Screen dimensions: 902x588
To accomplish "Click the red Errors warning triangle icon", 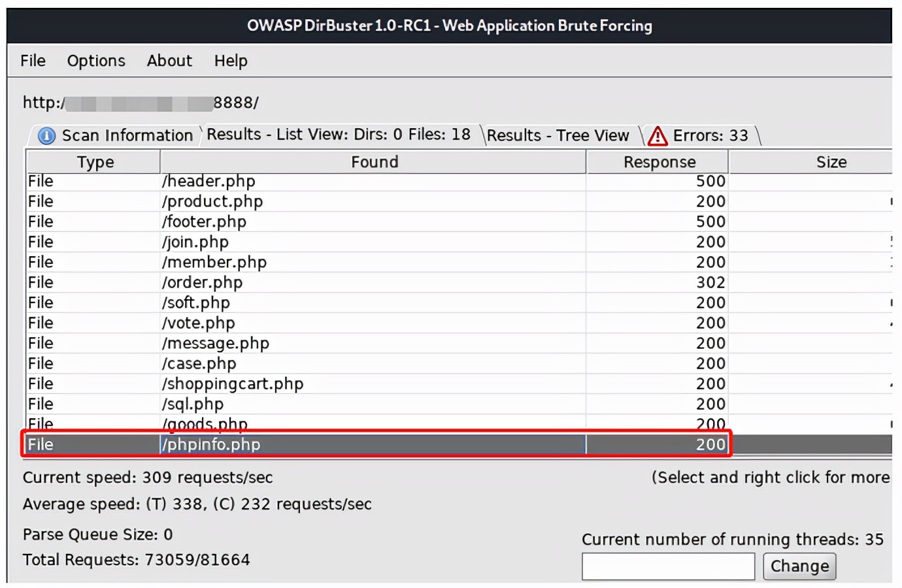I will (x=658, y=136).
